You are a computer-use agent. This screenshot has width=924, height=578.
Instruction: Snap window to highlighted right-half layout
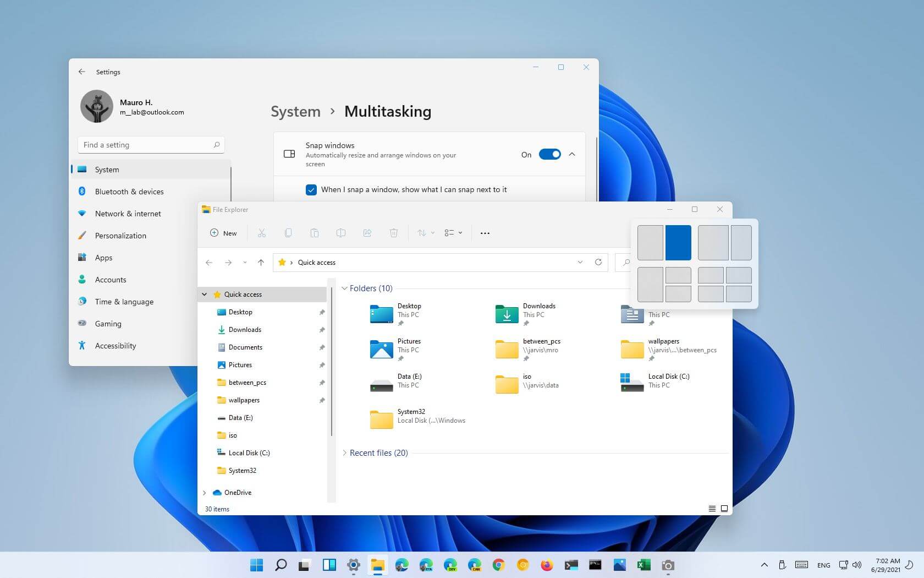(x=678, y=242)
